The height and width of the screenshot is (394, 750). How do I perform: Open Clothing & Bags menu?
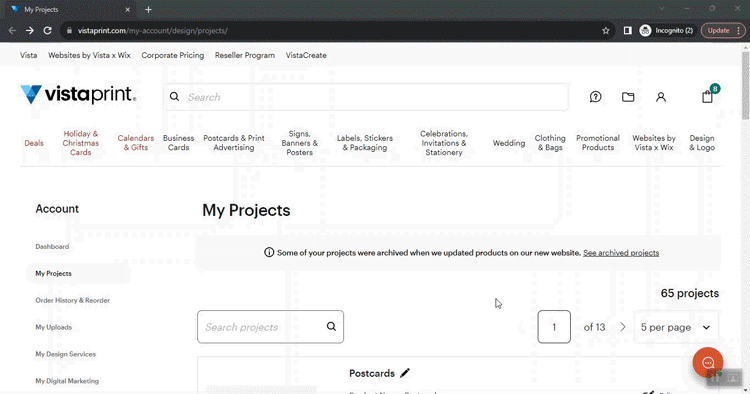550,143
